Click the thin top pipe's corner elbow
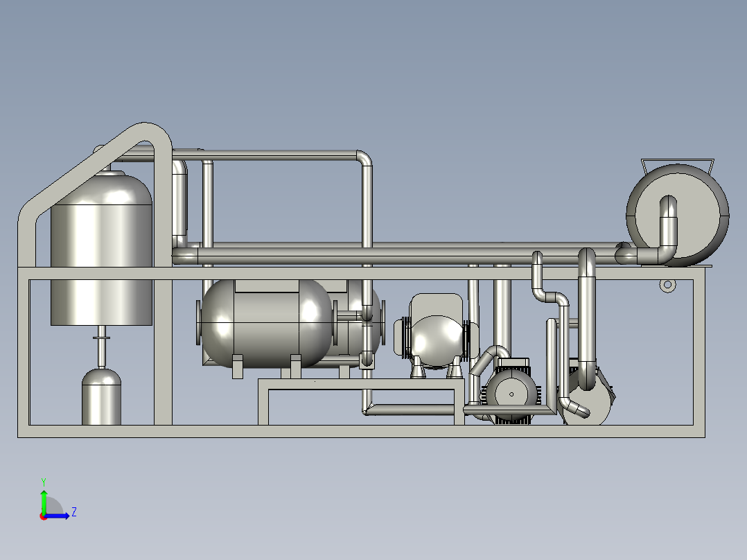747x560 pixels. click(365, 158)
